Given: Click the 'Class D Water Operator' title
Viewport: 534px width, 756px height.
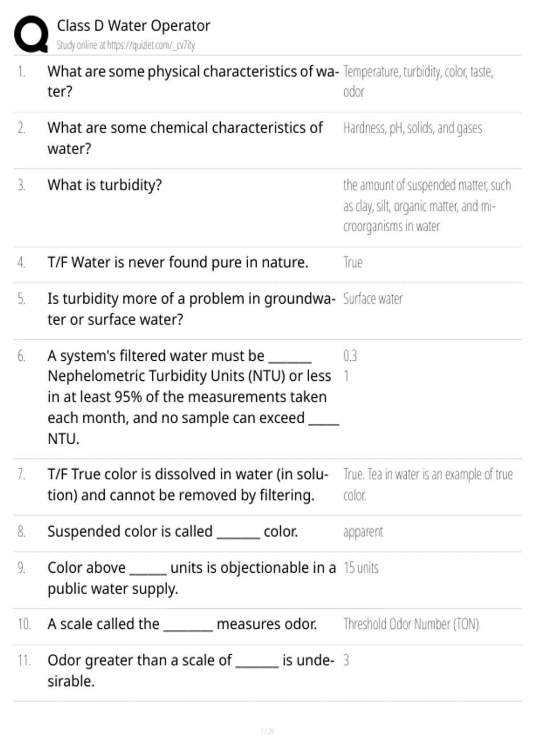Looking at the screenshot, I should (x=133, y=26).
